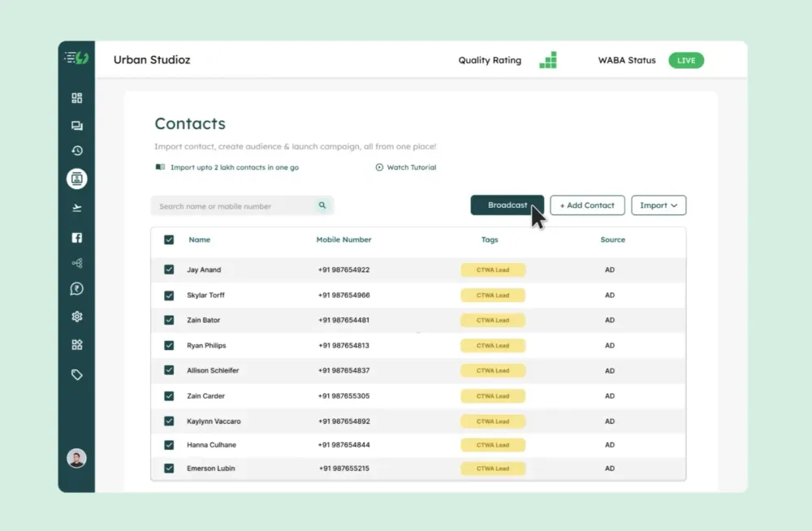The height and width of the screenshot is (531, 812).
Task: Uncheck Jay Anand's contact row
Action: 169,269
